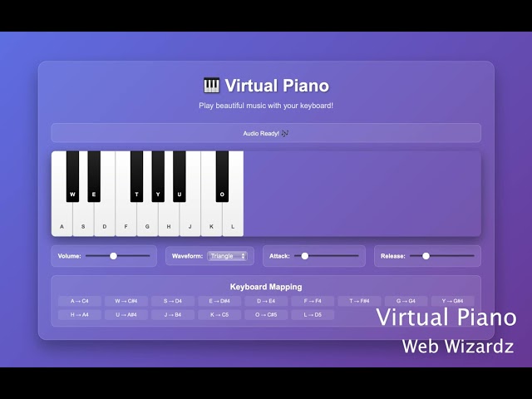Screen dimensions: 532x399
Task: Click the Attack slider handle
Action: [305, 256]
